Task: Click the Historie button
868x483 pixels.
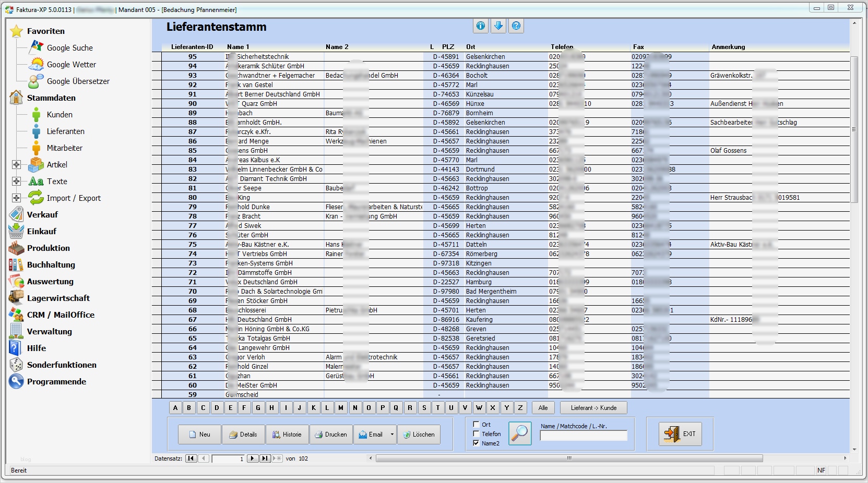Action: tap(287, 434)
